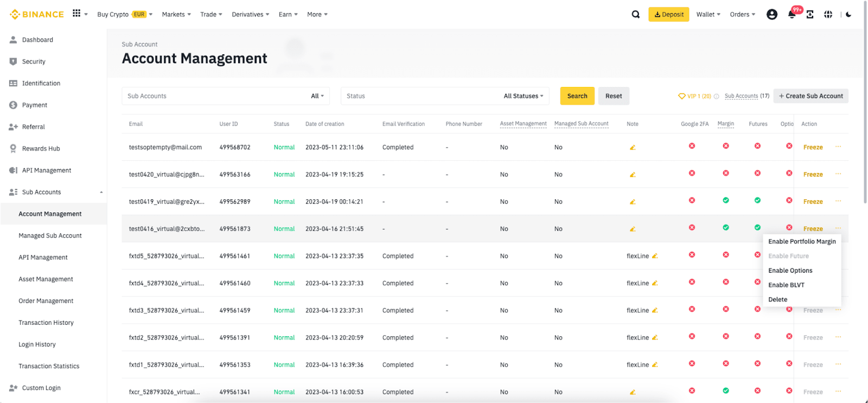The width and height of the screenshot is (868, 403).
Task: Click the edit note pencil for fxtd5 account
Action: (655, 256)
